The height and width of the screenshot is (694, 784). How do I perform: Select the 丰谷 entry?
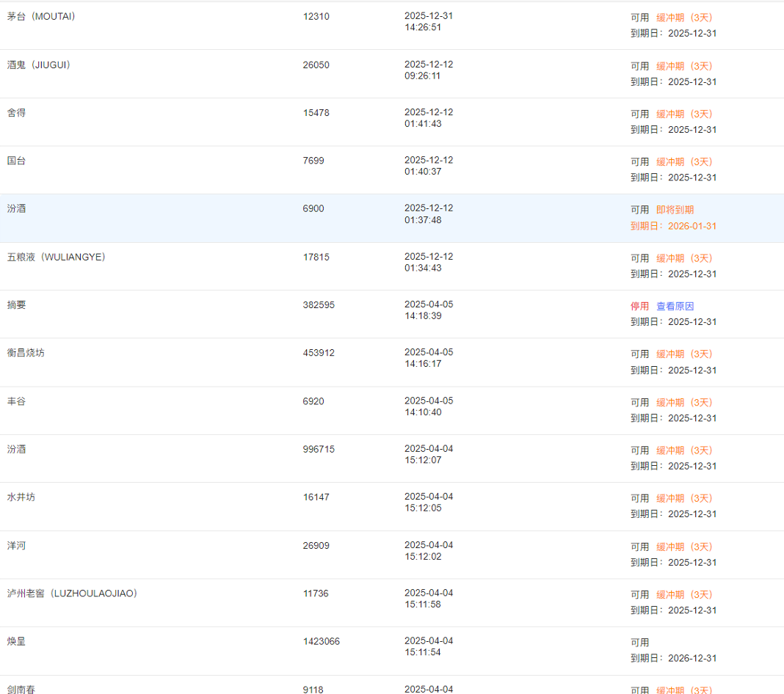coord(16,401)
